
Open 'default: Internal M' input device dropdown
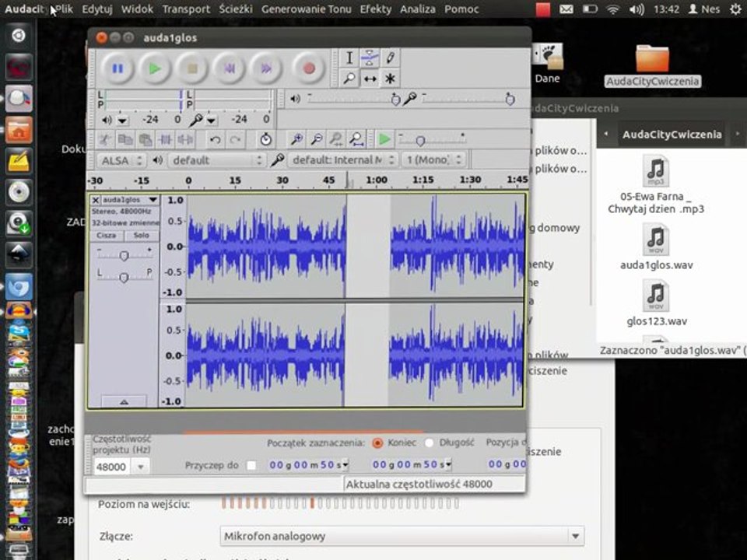coord(342,160)
